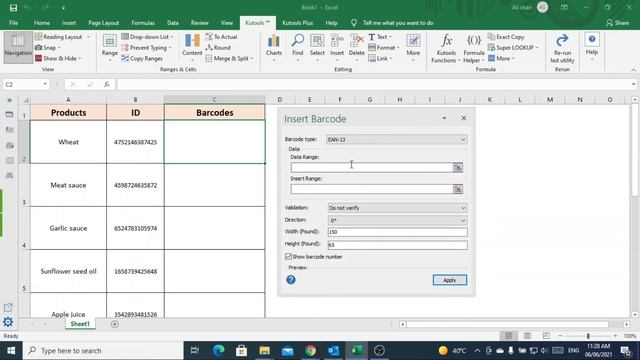Image resolution: width=640 pixels, height=360 pixels.
Task: Open the Content conversion tool
Action: click(x=192, y=47)
